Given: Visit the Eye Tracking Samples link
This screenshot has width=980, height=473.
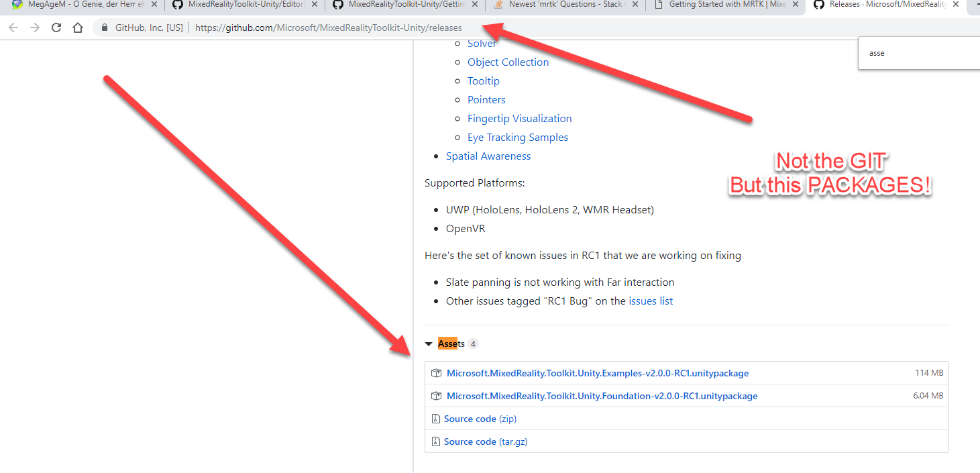Looking at the screenshot, I should click(x=518, y=138).
